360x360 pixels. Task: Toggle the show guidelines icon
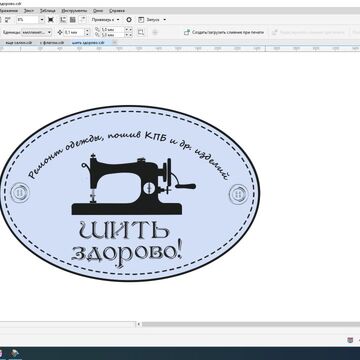[x=83, y=20]
